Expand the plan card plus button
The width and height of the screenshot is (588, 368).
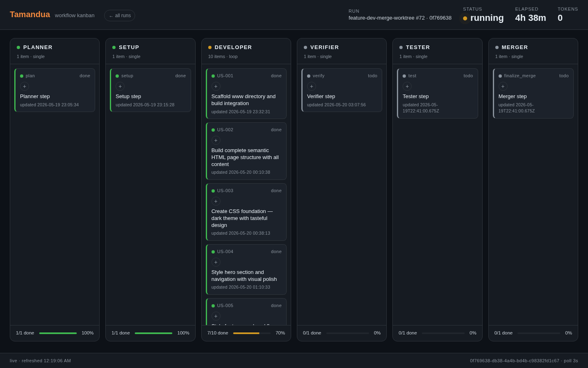(24, 86)
